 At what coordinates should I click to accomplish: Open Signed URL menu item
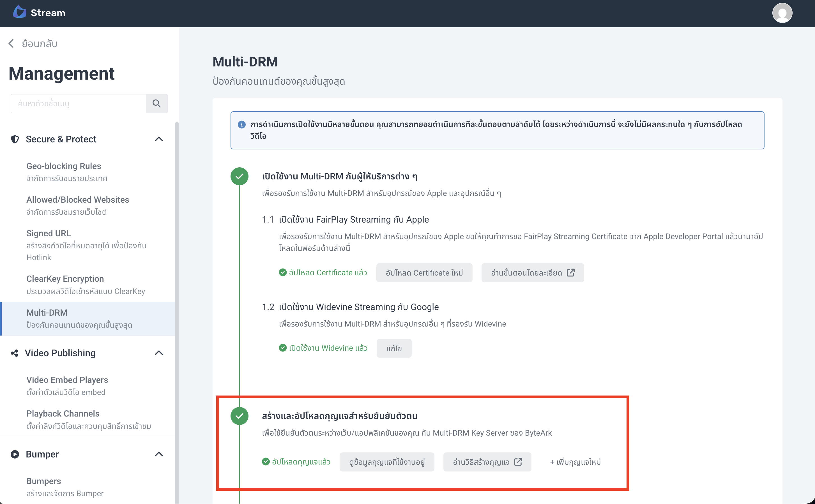click(x=88, y=245)
